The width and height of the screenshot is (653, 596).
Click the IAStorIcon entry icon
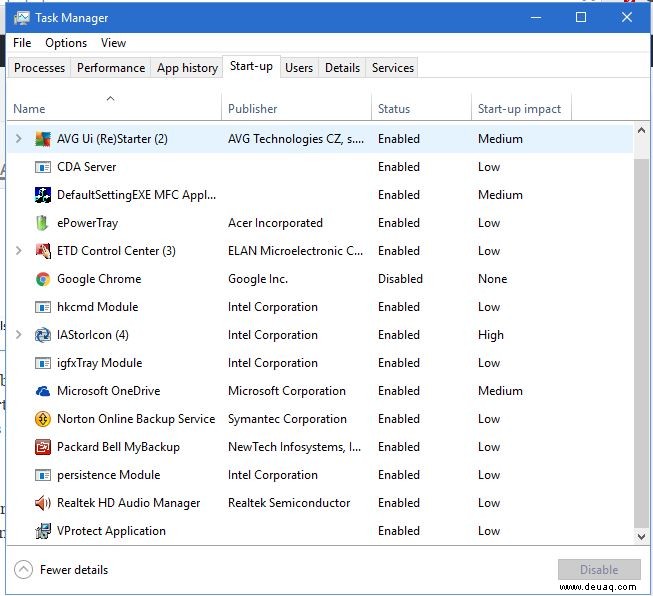(x=42, y=335)
